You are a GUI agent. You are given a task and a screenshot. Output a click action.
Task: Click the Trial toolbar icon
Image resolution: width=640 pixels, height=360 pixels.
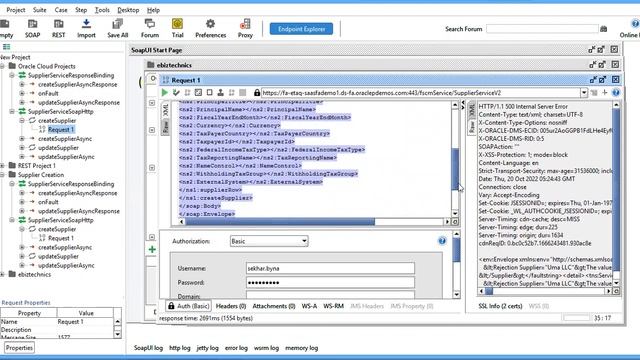tap(177, 24)
